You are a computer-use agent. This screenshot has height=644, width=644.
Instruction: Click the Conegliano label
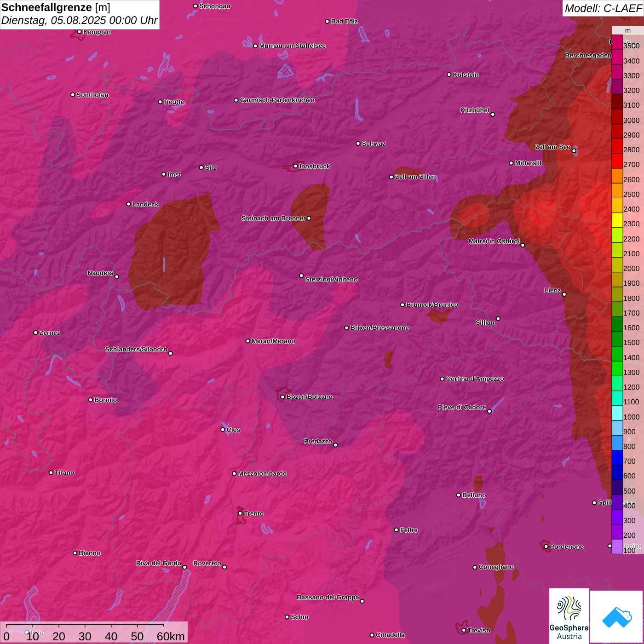click(x=496, y=567)
